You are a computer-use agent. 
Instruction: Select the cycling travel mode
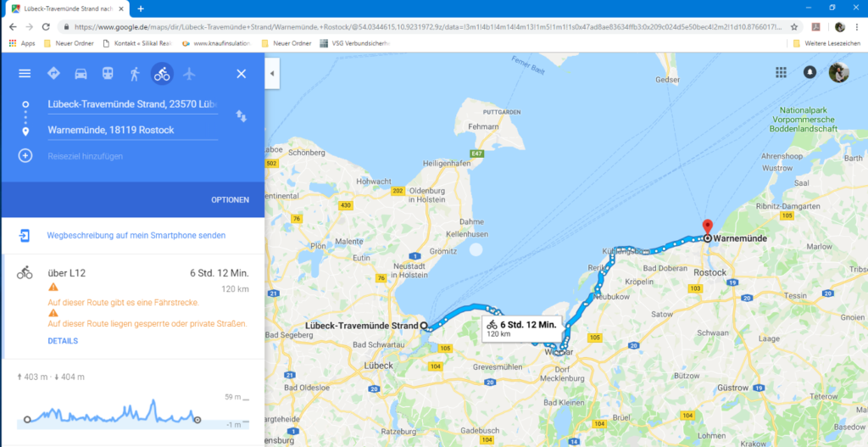pos(162,74)
